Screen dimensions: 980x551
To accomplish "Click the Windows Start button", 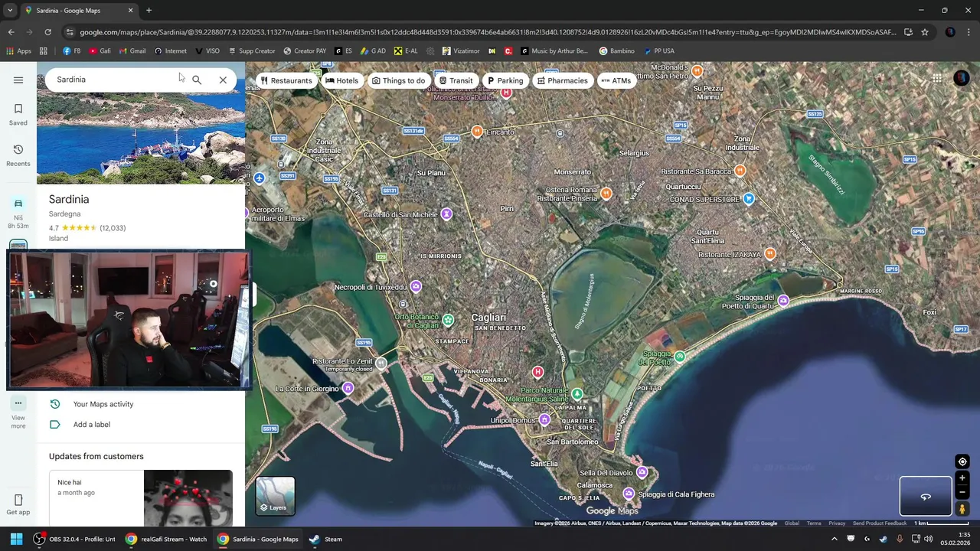I will 16,539.
